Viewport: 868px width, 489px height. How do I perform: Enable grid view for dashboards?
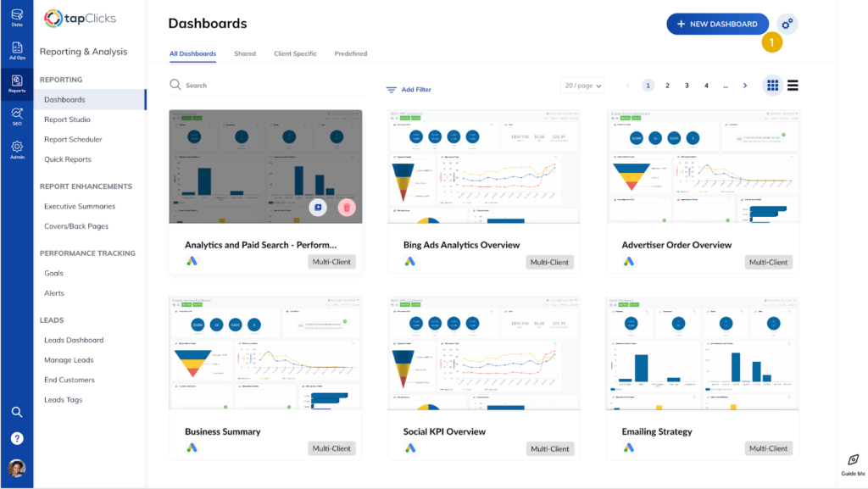click(772, 85)
